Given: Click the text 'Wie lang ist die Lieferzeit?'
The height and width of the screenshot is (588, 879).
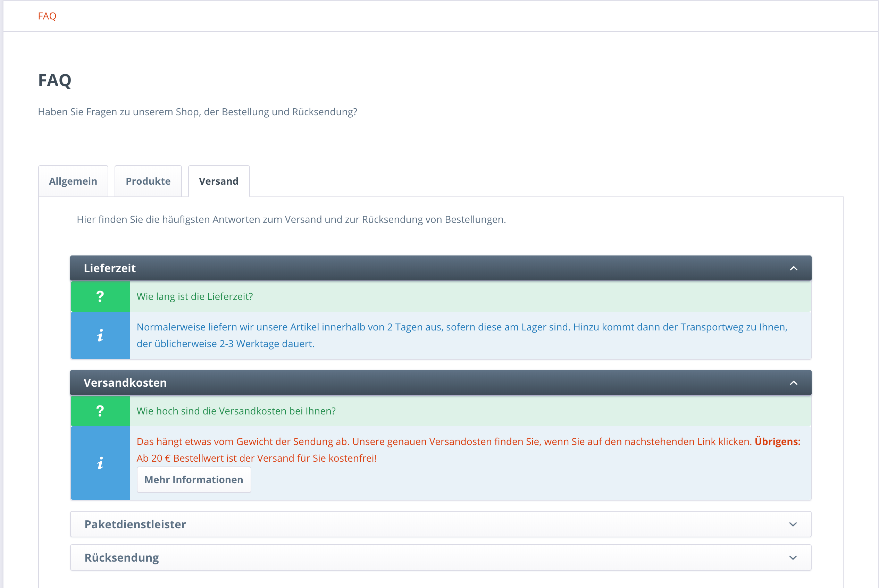Looking at the screenshot, I should click(195, 296).
